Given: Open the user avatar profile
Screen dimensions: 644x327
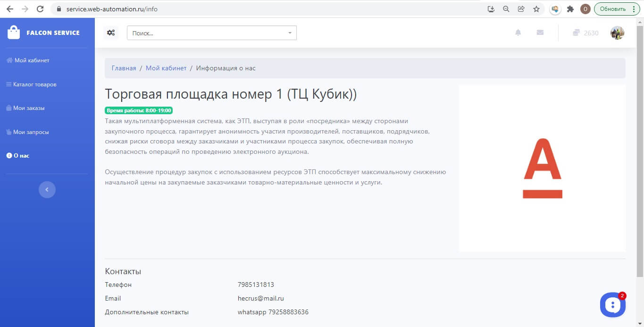Looking at the screenshot, I should pos(617,33).
